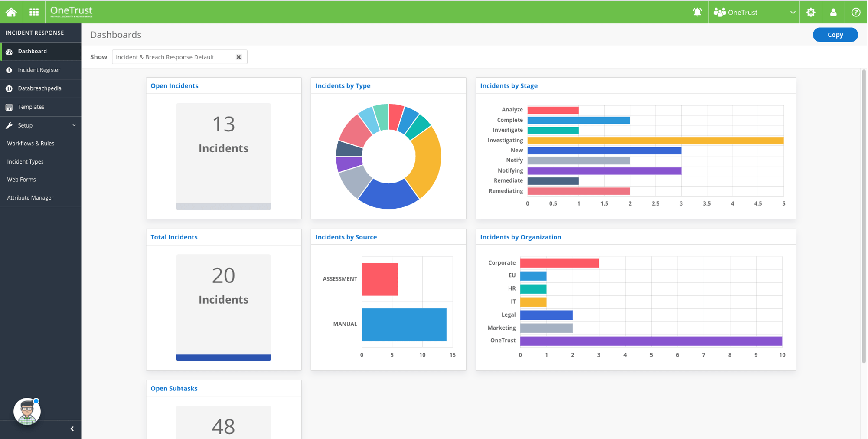Open Workflows & Rules
This screenshot has width=868, height=439.
pos(31,144)
